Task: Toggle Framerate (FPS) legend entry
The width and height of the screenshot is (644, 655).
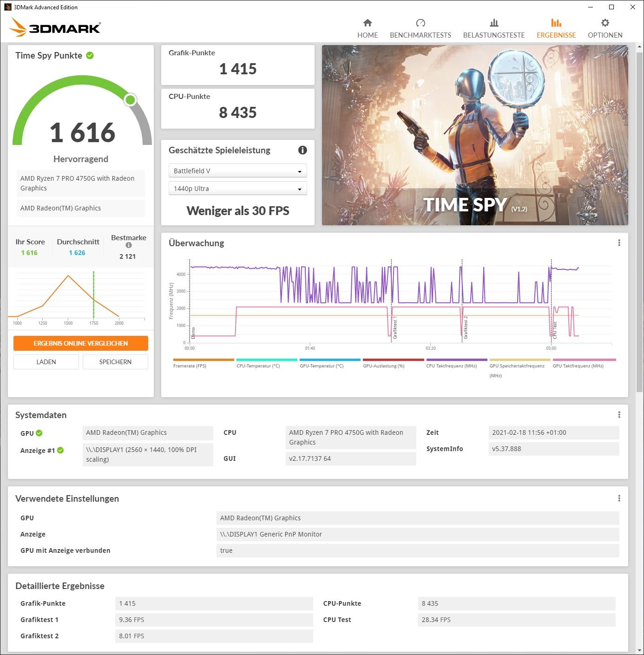Action: pos(204,363)
